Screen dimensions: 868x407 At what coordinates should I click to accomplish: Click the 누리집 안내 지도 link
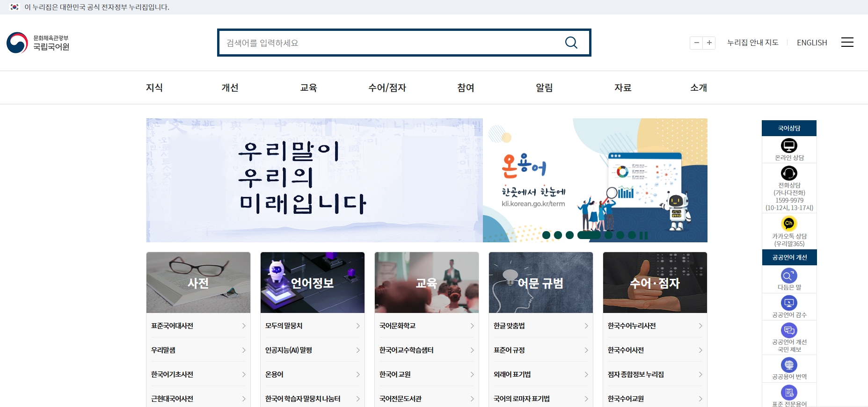[x=753, y=43]
